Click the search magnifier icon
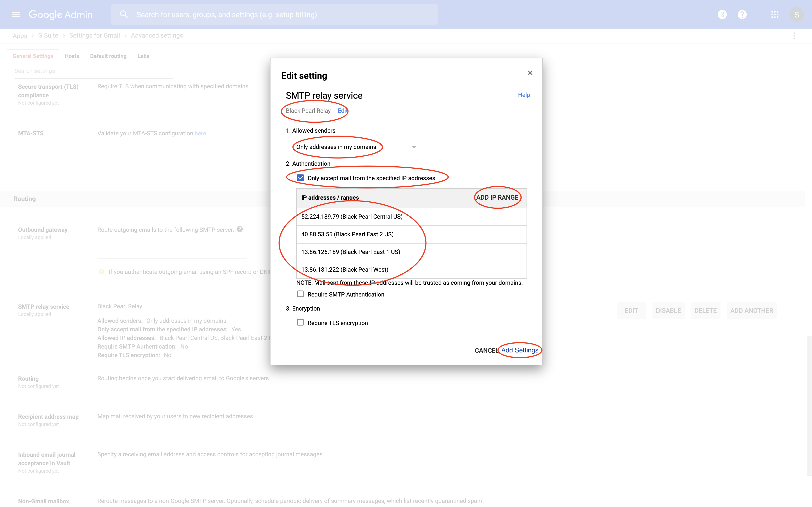This screenshot has height=507, width=812. pyautogui.click(x=124, y=14)
